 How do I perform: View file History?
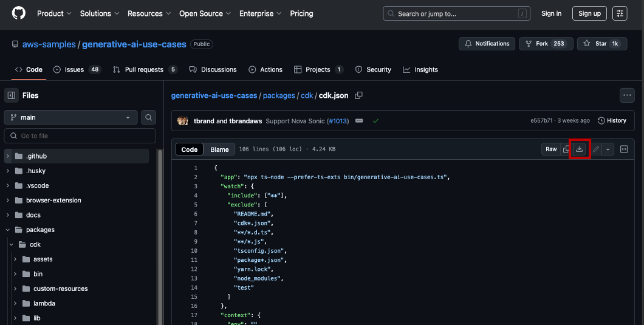612,121
